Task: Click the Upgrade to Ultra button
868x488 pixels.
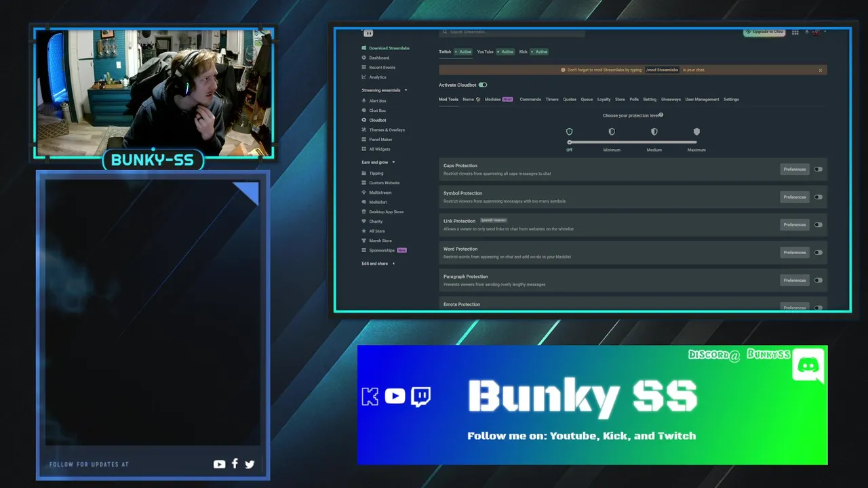Action: click(764, 32)
